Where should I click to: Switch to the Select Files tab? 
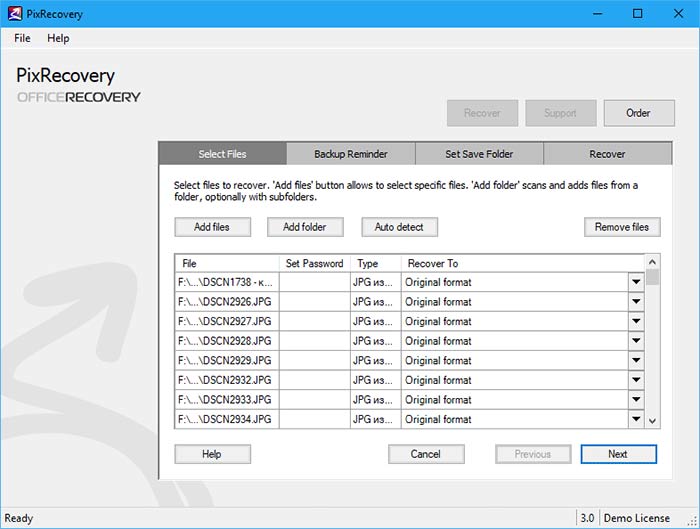(x=223, y=154)
